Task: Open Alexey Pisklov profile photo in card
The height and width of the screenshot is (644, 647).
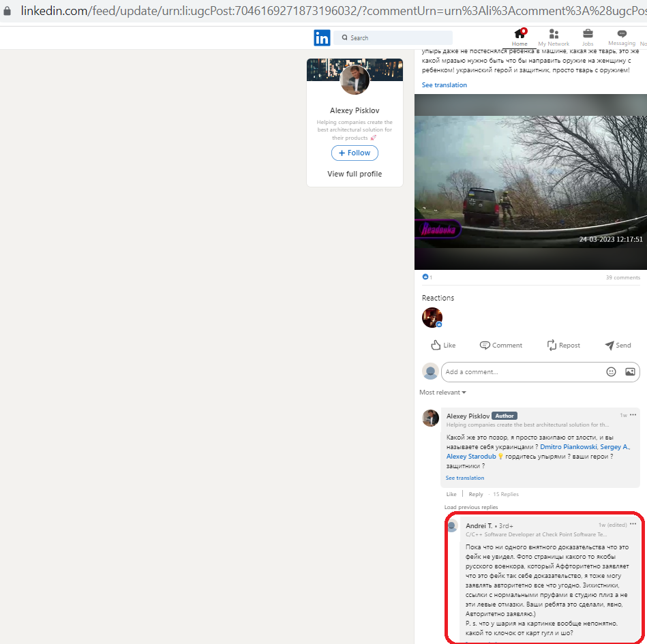Action: pos(355,79)
